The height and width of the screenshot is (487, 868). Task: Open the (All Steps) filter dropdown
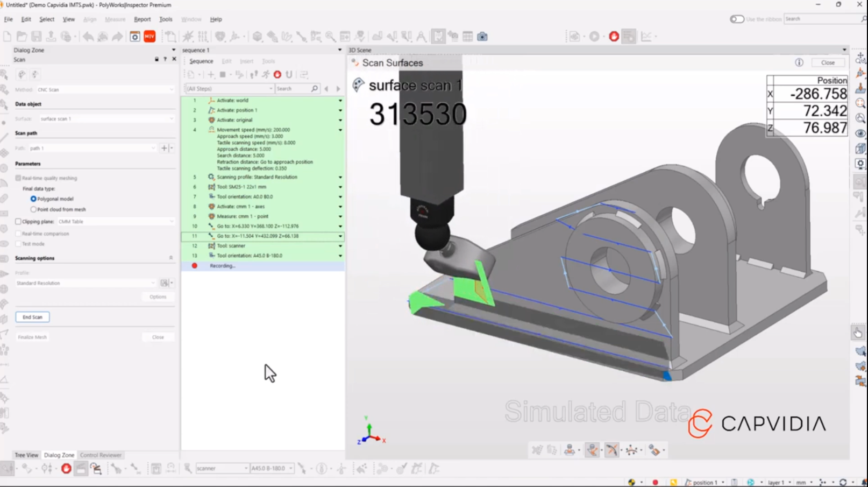[229, 89]
